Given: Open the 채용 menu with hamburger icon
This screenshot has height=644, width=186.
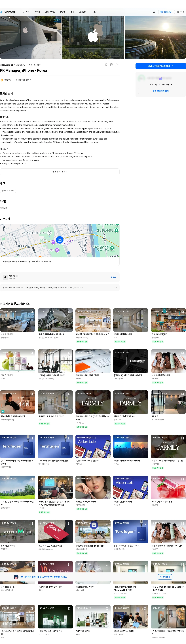Looking at the screenshot, I should pos(26,12).
